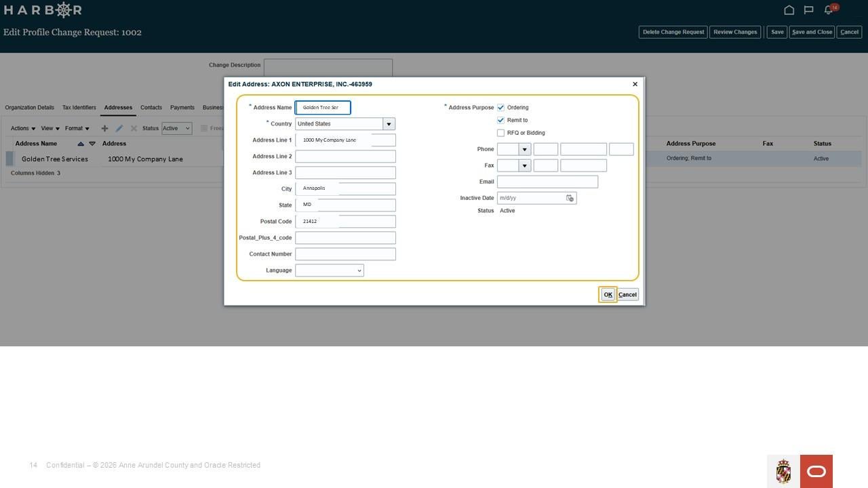Open the notifications bell icon
This screenshot has width=868, height=488.
[x=828, y=10]
